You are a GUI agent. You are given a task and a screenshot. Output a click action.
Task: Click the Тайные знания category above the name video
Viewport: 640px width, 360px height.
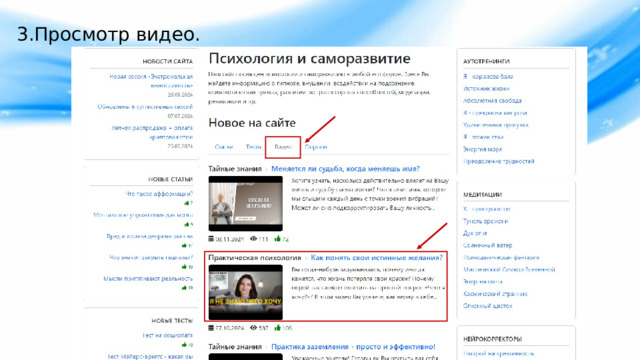click(x=235, y=169)
